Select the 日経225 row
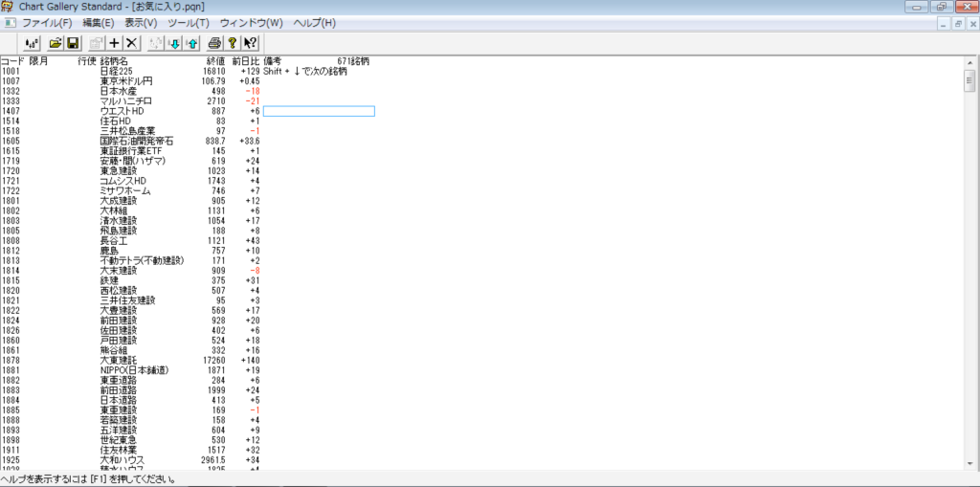Viewport: 980px width, 487px height. click(x=130, y=71)
